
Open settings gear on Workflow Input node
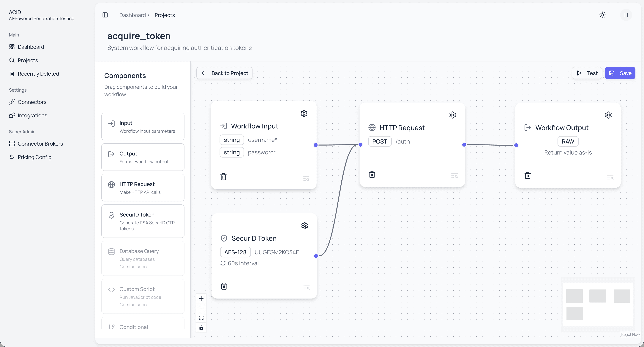[x=304, y=113]
